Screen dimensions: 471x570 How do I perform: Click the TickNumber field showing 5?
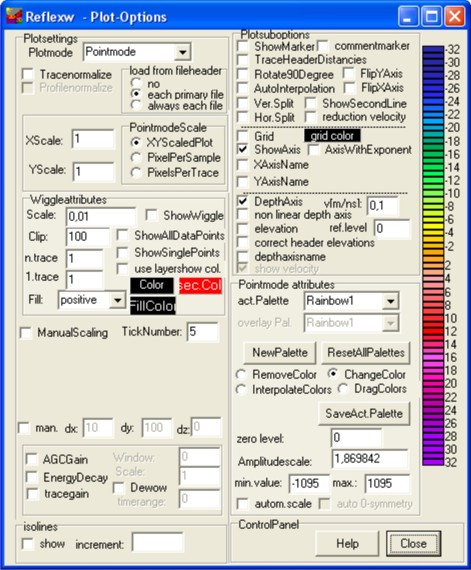tap(203, 332)
